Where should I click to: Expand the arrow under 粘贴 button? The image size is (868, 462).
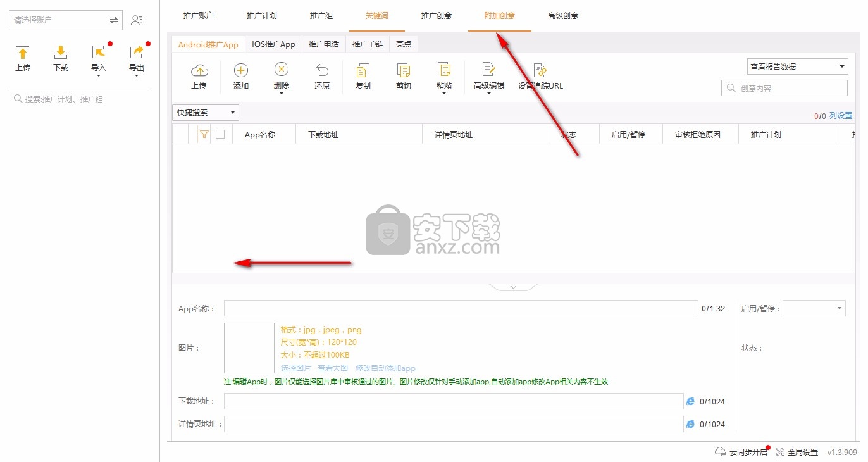(x=444, y=94)
